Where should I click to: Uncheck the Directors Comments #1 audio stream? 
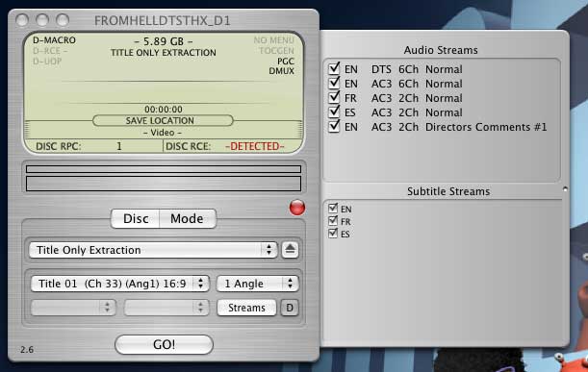[x=334, y=126]
